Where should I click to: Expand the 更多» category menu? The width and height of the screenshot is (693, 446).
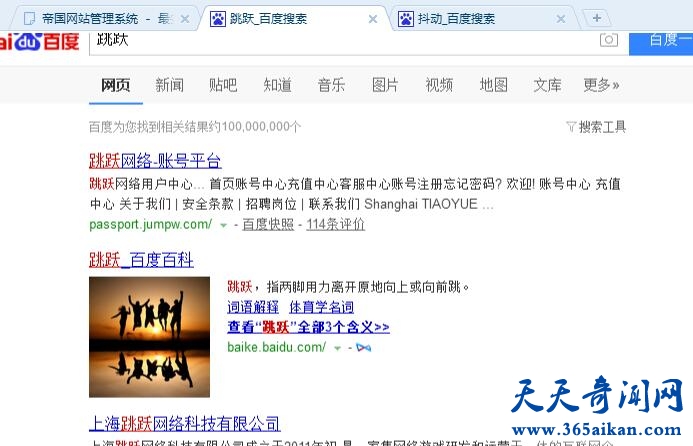[601, 85]
